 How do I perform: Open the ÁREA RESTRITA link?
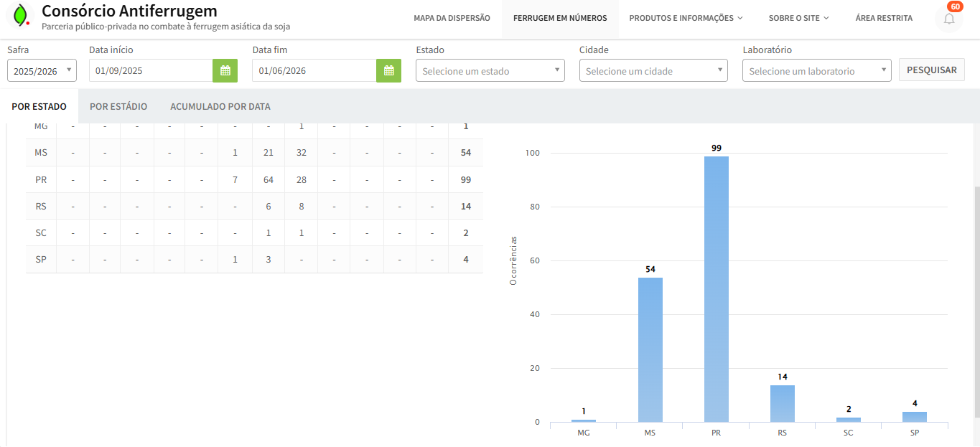pos(884,18)
